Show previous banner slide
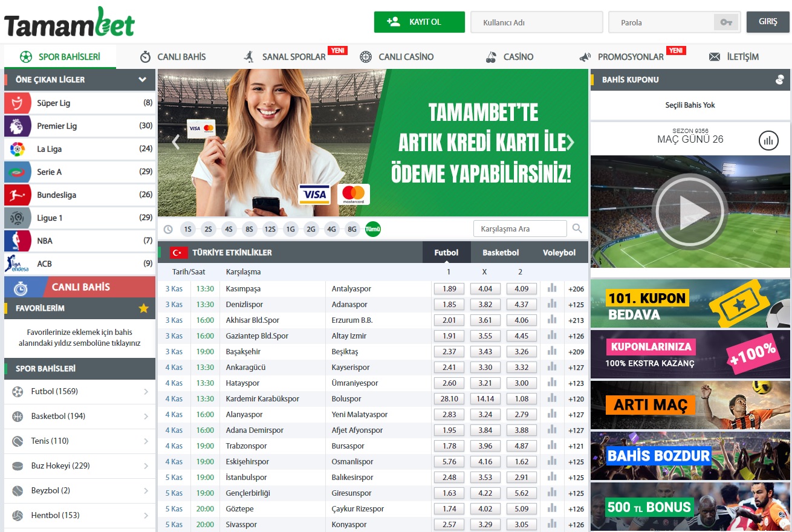792x532 pixels. point(176,143)
